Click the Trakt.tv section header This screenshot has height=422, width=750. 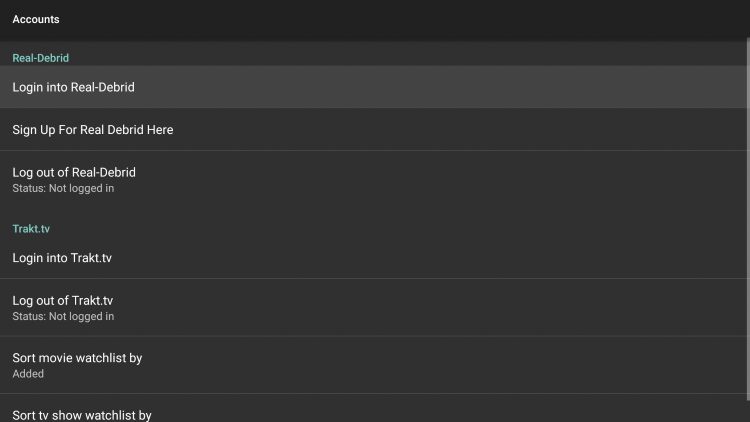(31, 229)
